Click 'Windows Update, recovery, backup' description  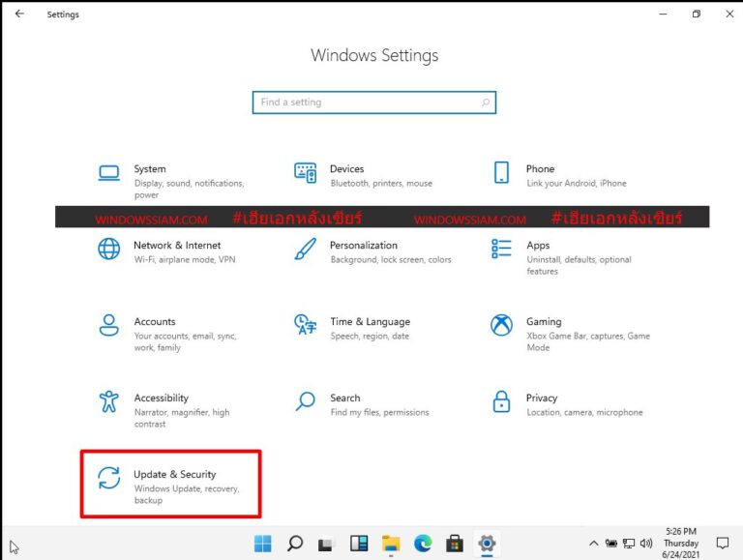click(x=187, y=493)
